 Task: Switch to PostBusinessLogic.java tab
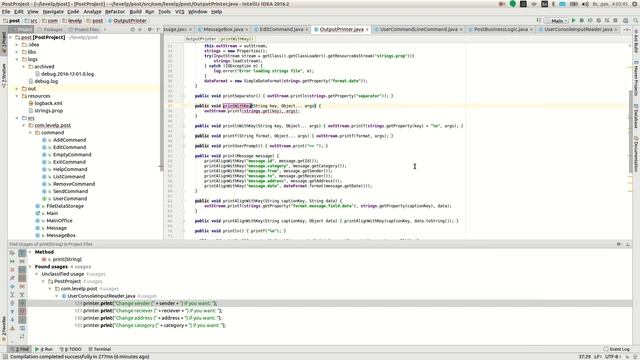[x=500, y=29]
